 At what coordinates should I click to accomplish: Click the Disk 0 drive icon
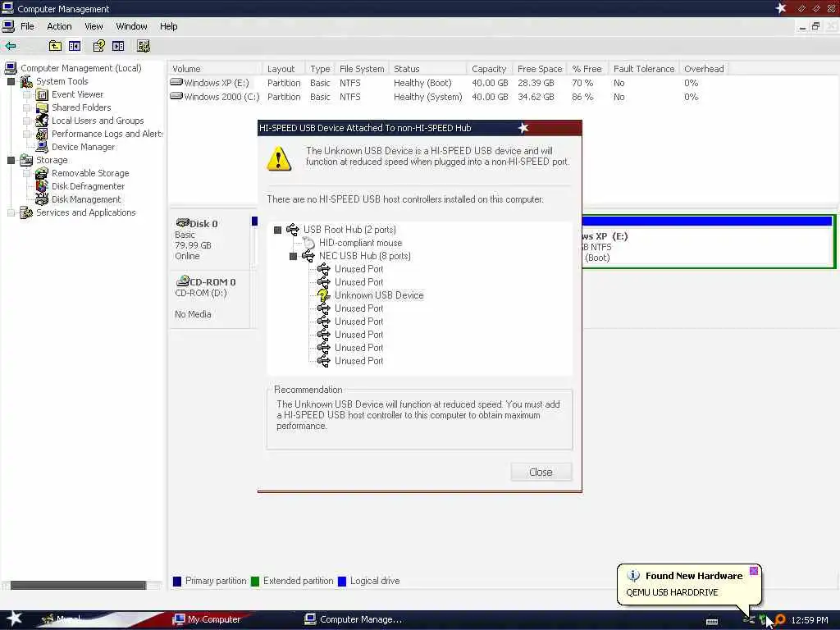(x=183, y=223)
